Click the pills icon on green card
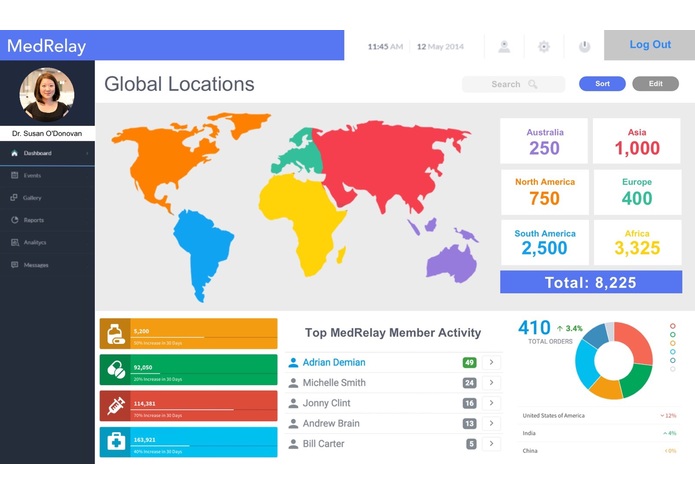 (x=116, y=370)
